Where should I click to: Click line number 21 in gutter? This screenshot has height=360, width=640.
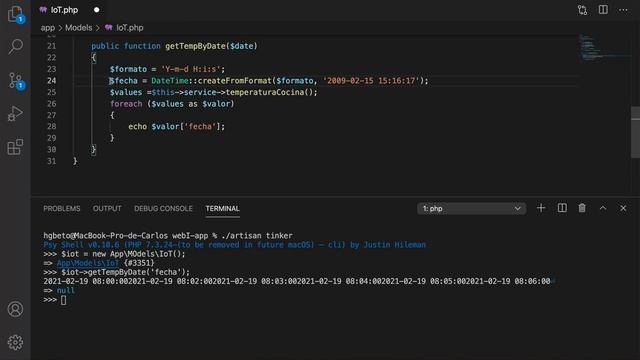(x=51, y=46)
